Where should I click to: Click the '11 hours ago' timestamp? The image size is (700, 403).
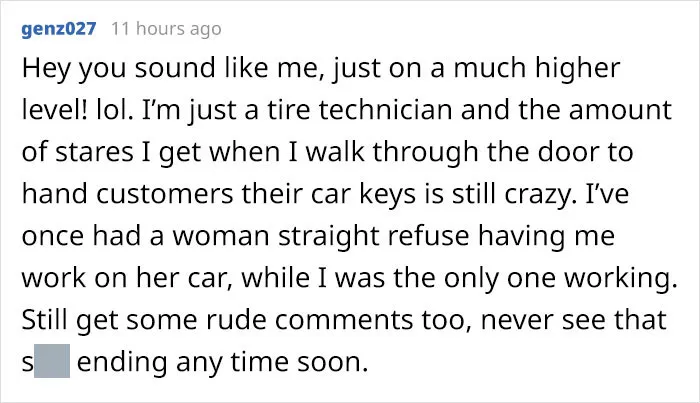pyautogui.click(x=166, y=29)
